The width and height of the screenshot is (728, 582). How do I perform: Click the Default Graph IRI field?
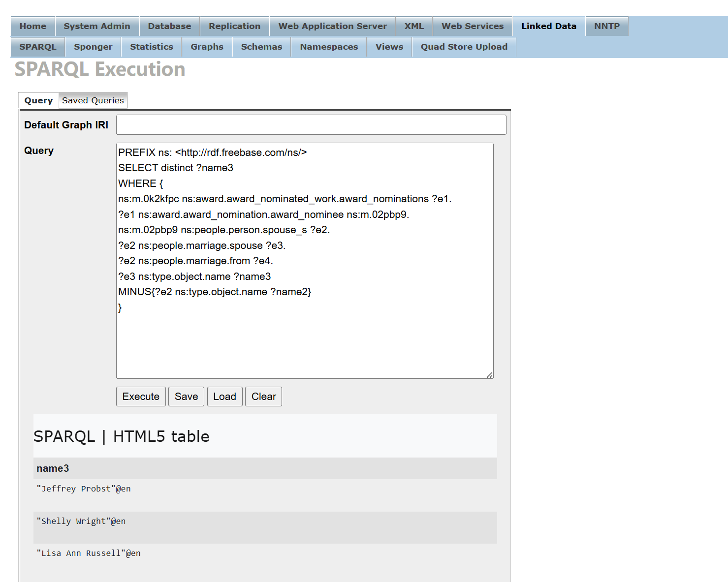coord(311,125)
